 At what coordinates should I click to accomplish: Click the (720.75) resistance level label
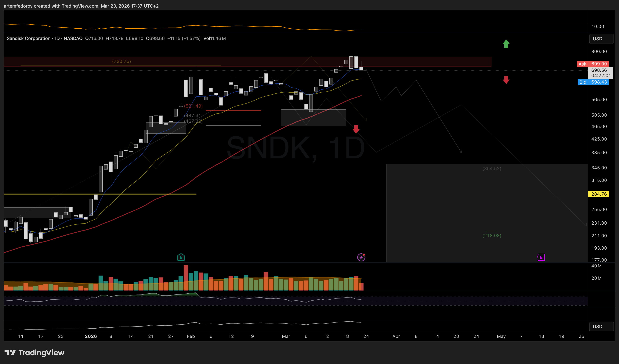(x=121, y=61)
